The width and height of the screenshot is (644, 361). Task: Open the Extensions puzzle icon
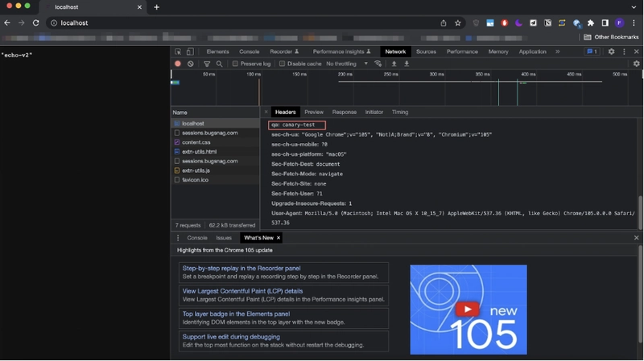(x=591, y=23)
